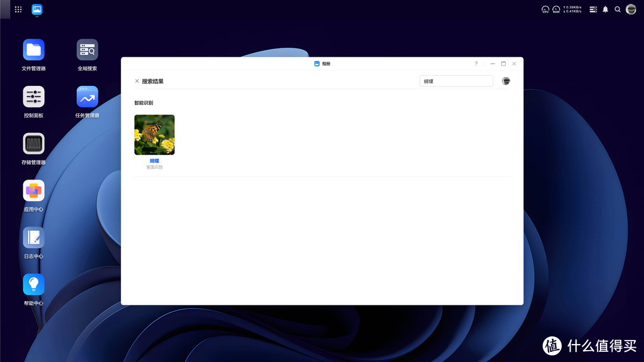Image resolution: width=644 pixels, height=362 pixels.
Task: Click the 搜索结果 heading text
Action: click(153, 81)
